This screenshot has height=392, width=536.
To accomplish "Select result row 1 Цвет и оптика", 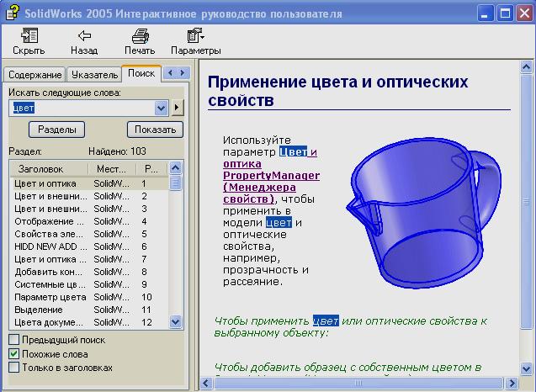I will [89, 183].
